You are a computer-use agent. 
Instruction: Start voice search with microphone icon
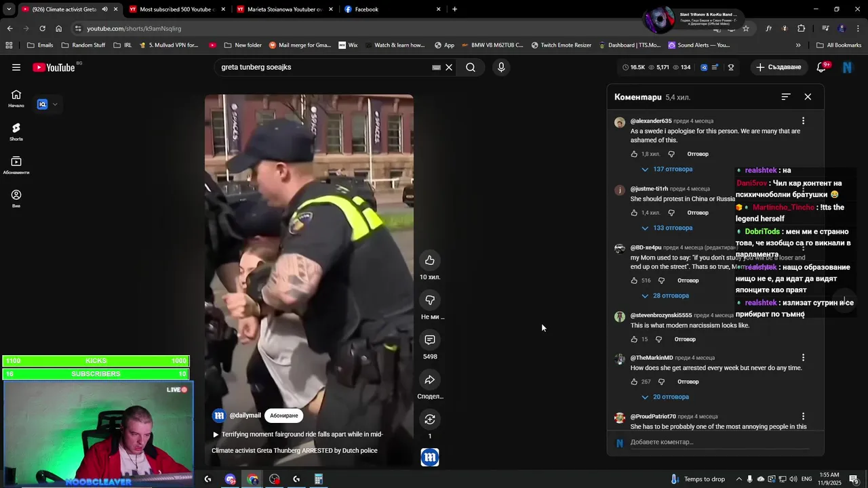pos(501,67)
